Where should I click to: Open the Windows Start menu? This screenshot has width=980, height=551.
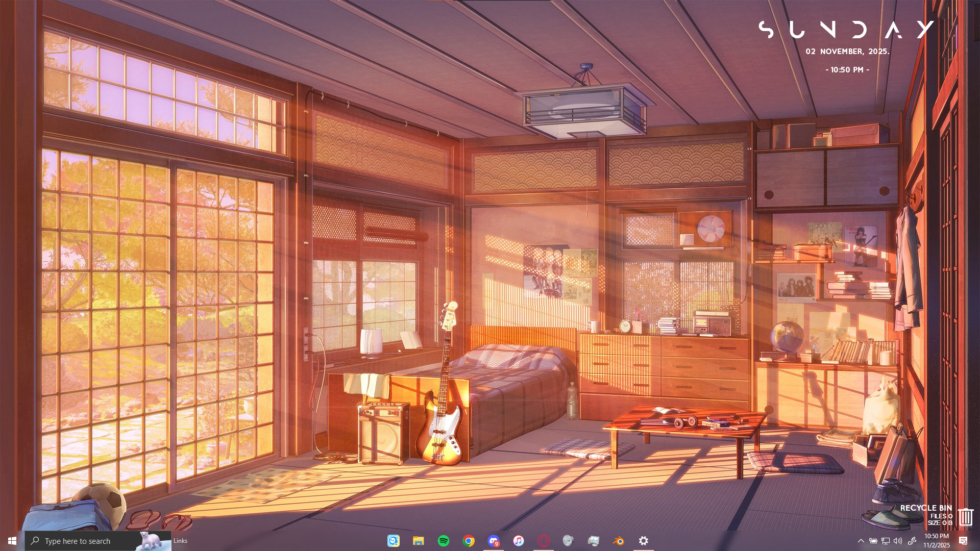[12, 541]
